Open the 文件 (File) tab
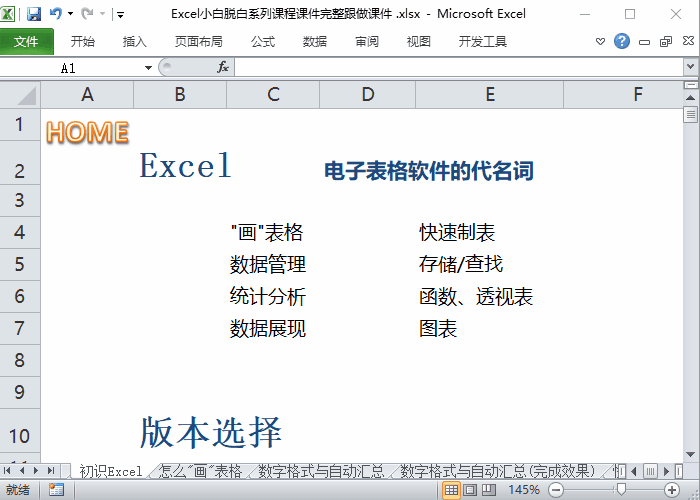Viewport: 700px width, 500px height. tap(26, 42)
